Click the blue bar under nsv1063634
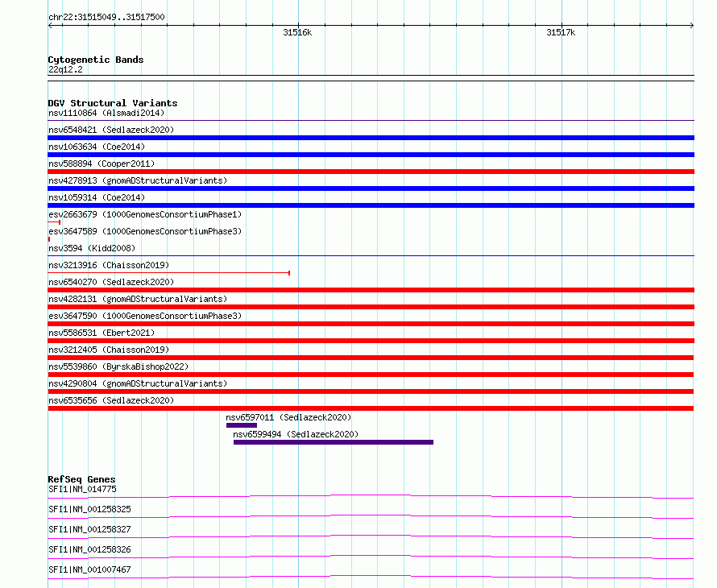The image size is (717, 588). [x=371, y=155]
